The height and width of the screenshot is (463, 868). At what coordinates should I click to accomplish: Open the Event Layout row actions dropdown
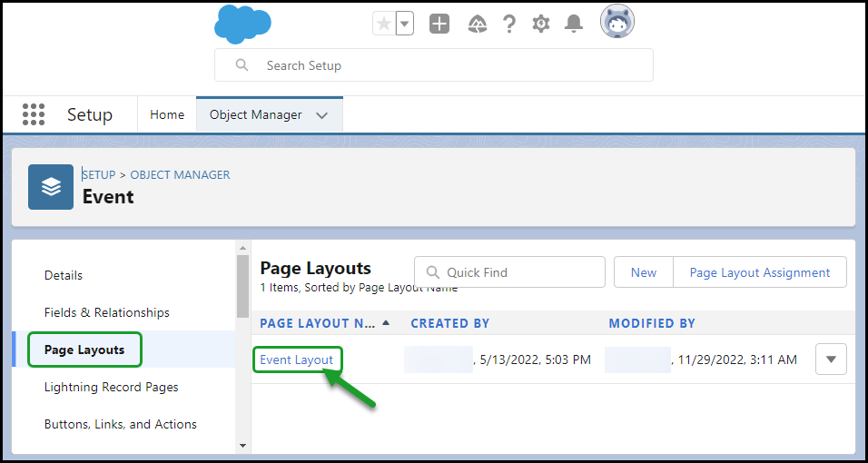coord(831,359)
